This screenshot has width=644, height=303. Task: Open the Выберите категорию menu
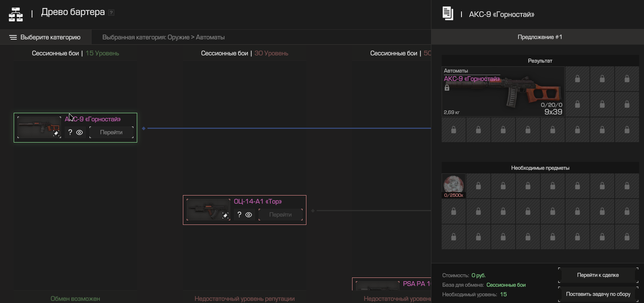[50, 37]
